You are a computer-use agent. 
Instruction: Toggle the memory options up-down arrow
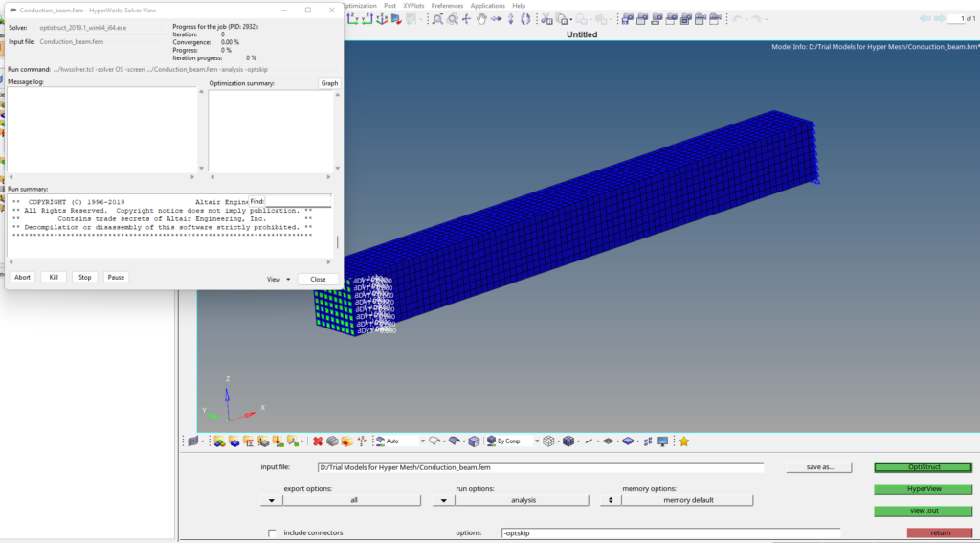(611, 501)
